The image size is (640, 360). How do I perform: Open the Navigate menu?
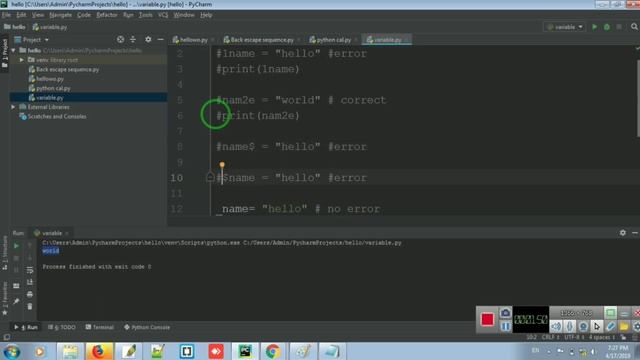pos(60,15)
